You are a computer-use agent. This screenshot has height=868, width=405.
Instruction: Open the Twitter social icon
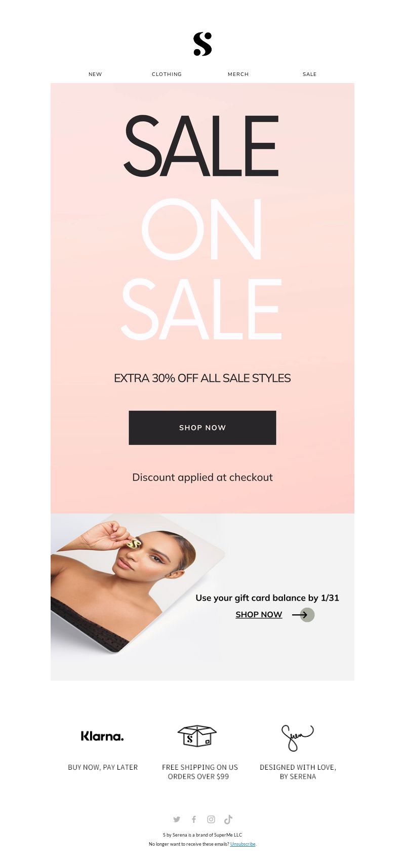tap(177, 819)
